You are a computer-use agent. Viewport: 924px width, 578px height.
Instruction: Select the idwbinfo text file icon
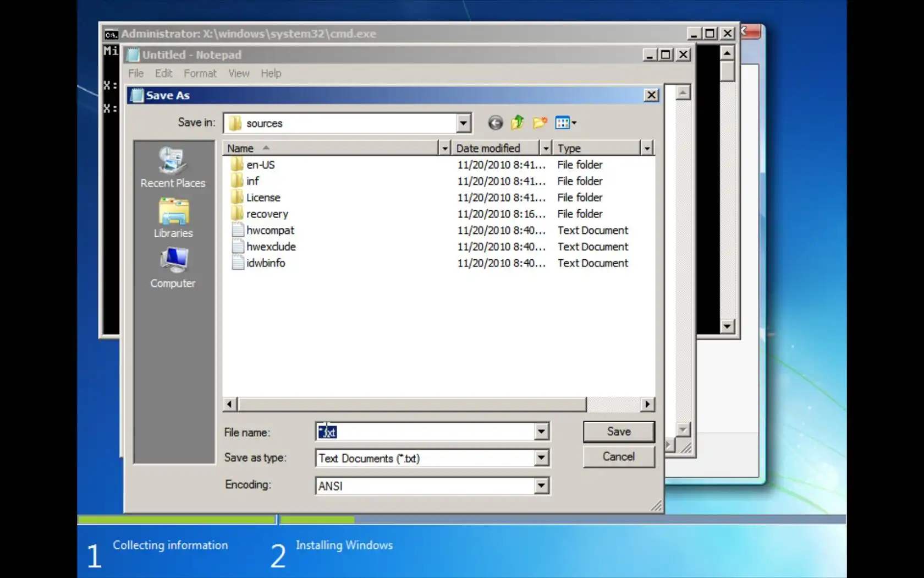(238, 263)
